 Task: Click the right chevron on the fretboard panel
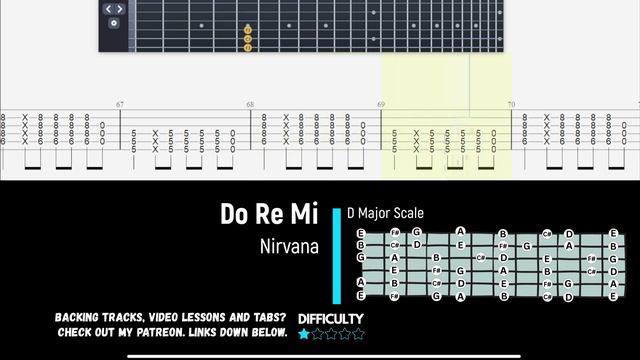coord(120,9)
